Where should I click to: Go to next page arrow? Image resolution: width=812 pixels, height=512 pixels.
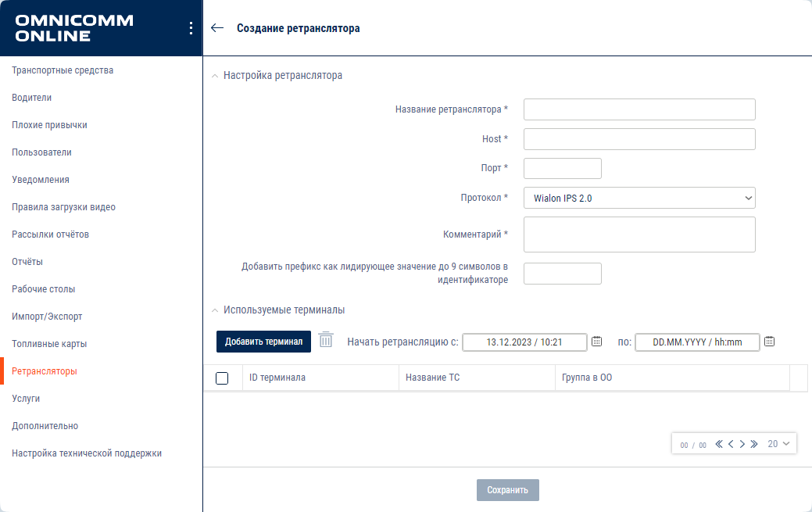742,444
